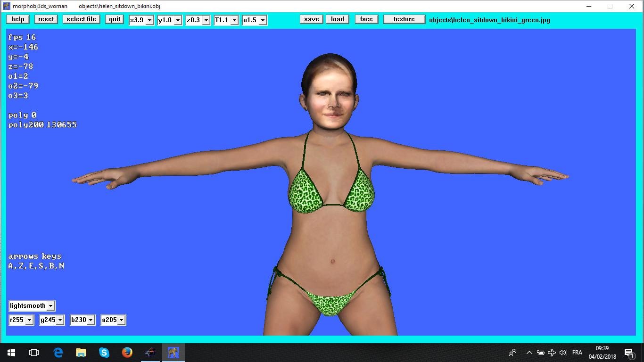
Task: Click the poly200 130655 readout
Action: (x=42, y=124)
